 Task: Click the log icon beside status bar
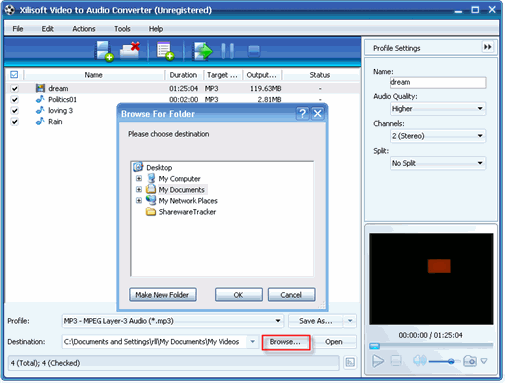(350, 362)
